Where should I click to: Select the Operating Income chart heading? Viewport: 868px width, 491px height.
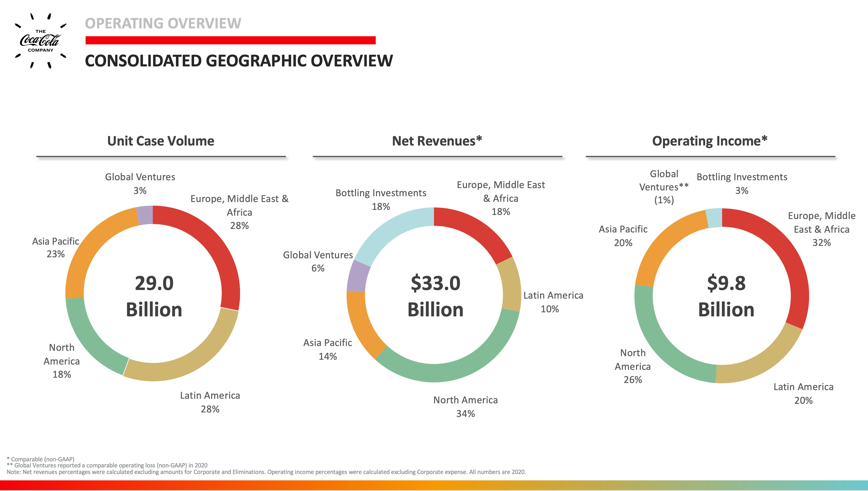(710, 141)
